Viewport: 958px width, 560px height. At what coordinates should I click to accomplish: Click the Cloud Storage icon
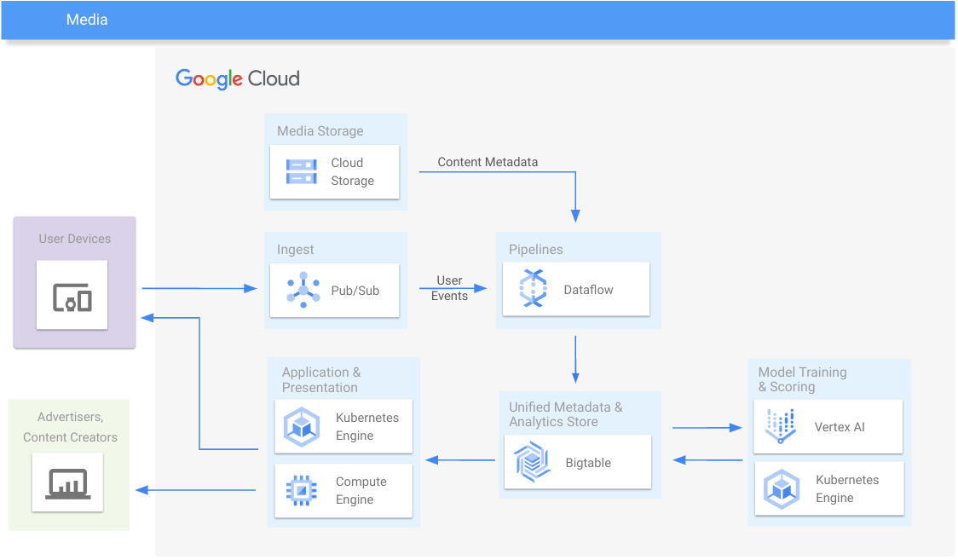[300, 171]
